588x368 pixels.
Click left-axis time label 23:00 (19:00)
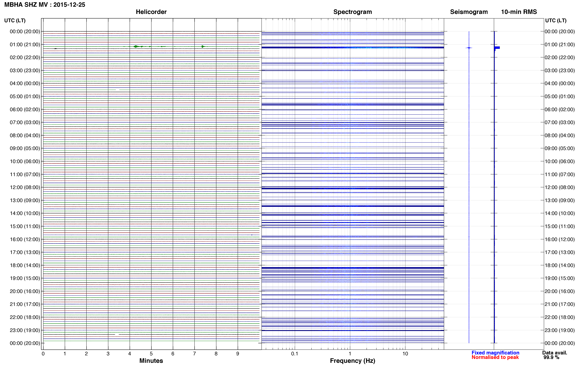tap(25, 330)
